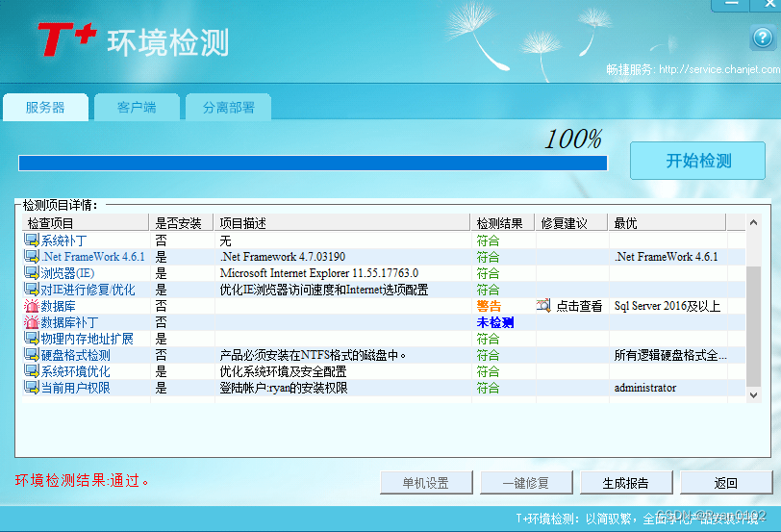Click 点击查看 in the 数据库 row
Image resolution: width=781 pixels, height=532 pixels.
pos(579,306)
